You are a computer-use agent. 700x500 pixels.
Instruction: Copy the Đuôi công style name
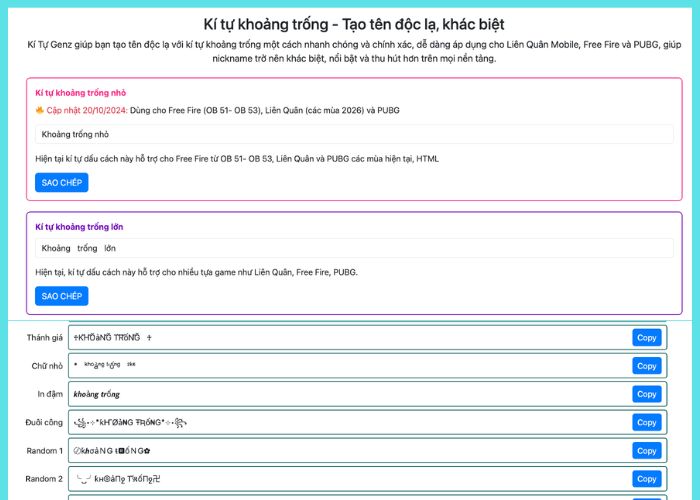646,422
